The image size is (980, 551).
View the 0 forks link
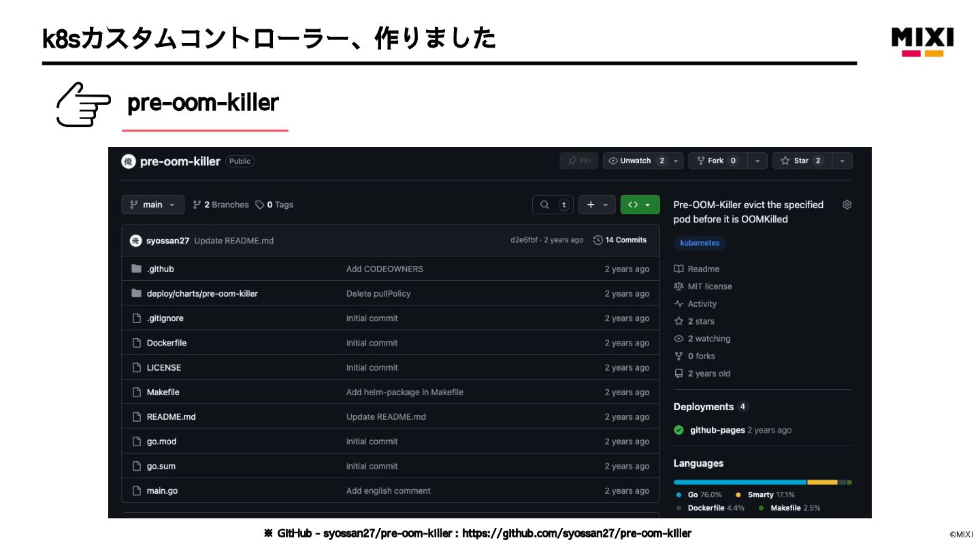tap(694, 356)
